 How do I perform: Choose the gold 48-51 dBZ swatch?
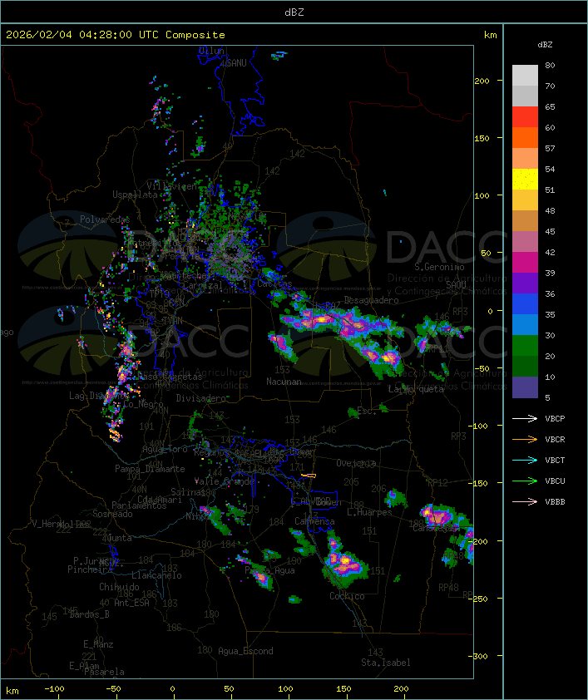525,200
